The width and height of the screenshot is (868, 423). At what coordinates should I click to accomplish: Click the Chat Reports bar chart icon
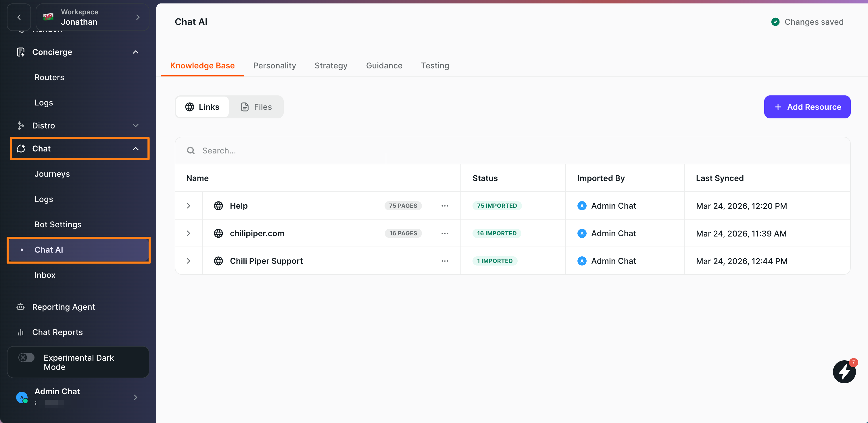coord(21,332)
